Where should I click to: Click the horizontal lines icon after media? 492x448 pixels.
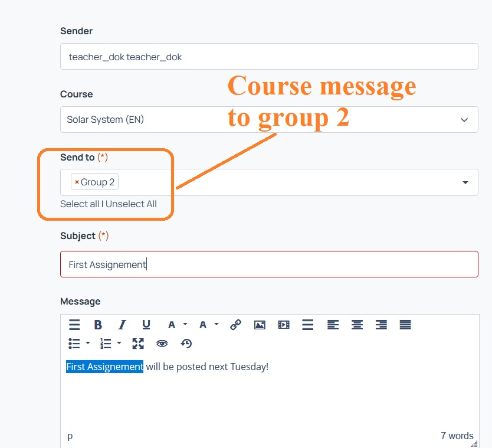(308, 325)
